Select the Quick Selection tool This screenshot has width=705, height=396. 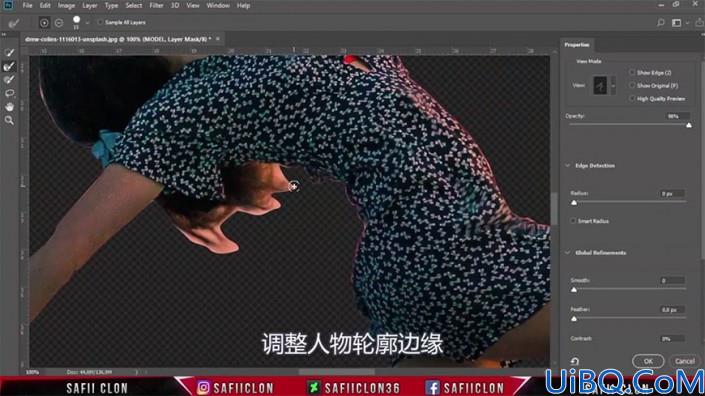[x=9, y=53]
